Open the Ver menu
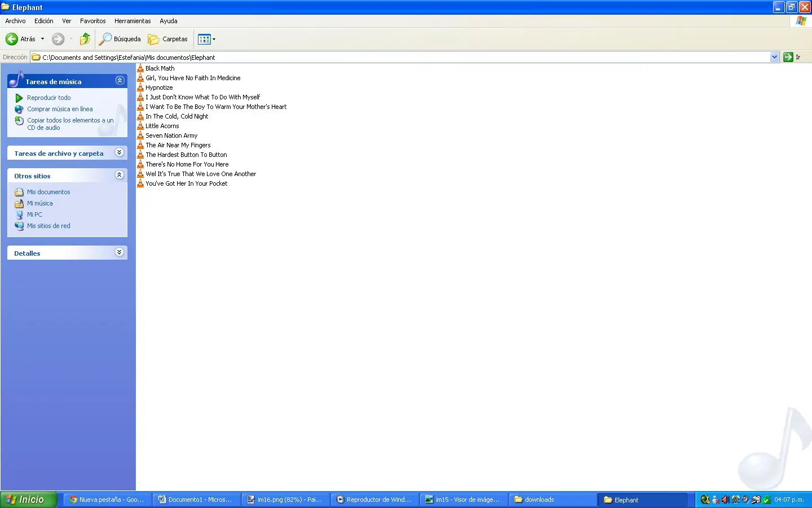Viewport: 812px width, 508px height. (67, 21)
